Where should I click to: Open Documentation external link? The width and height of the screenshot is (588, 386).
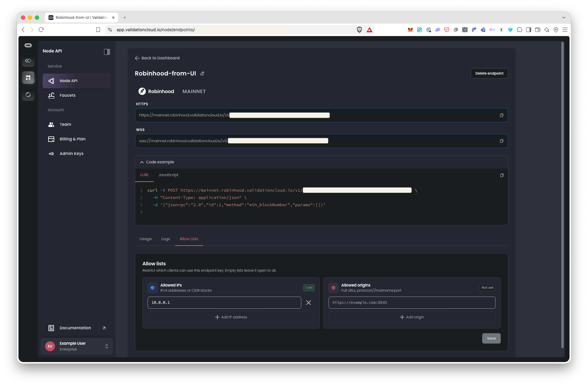tap(77, 328)
